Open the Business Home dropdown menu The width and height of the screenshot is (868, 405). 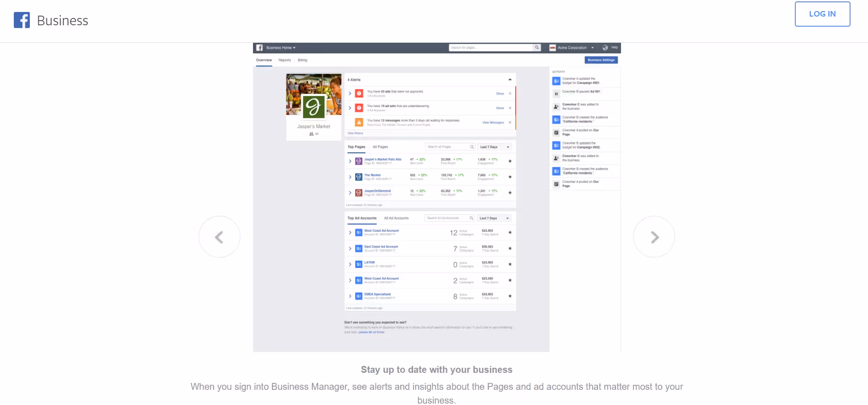281,48
